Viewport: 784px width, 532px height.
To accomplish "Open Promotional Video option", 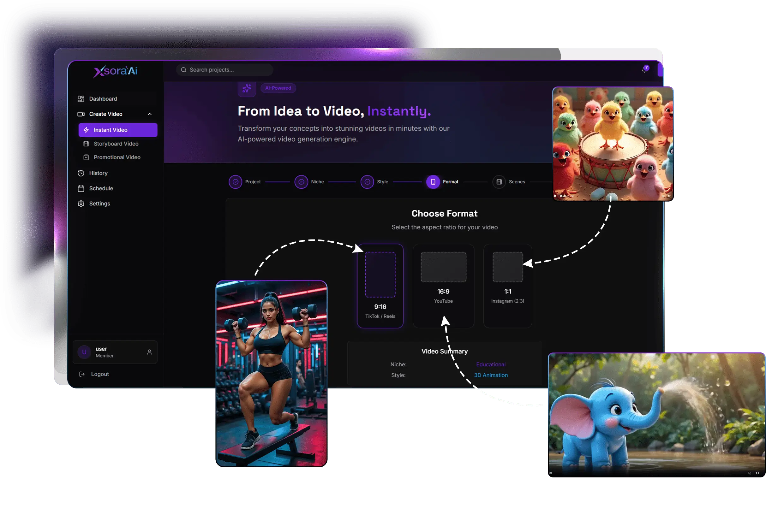I will [117, 157].
